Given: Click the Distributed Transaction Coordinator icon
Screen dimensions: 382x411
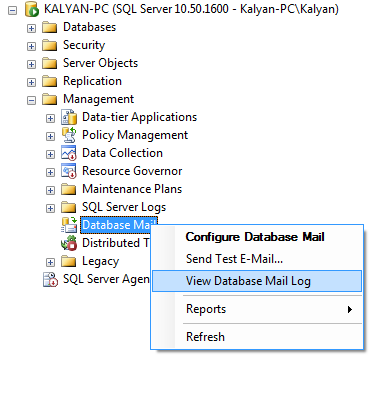Looking at the screenshot, I should pos(69,243).
